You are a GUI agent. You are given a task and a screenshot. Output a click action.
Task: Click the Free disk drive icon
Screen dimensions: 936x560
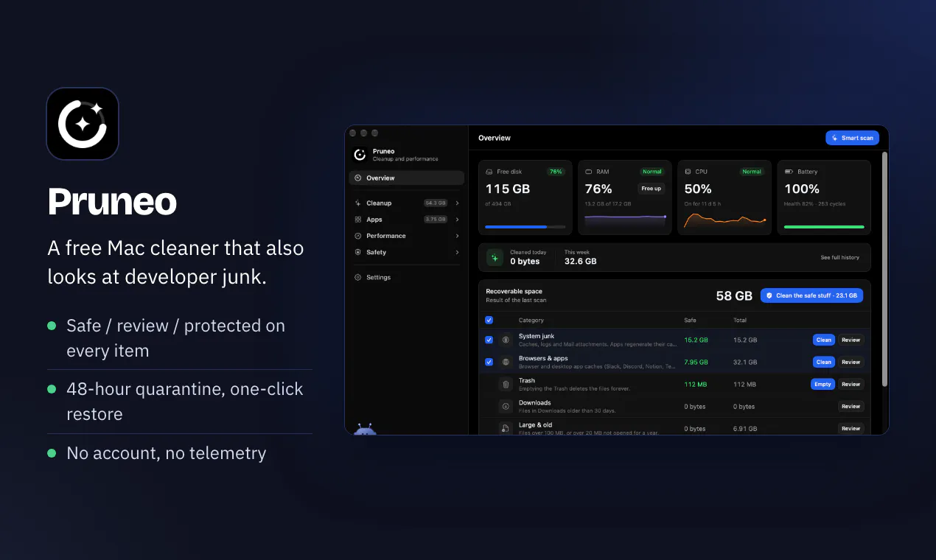(489, 172)
